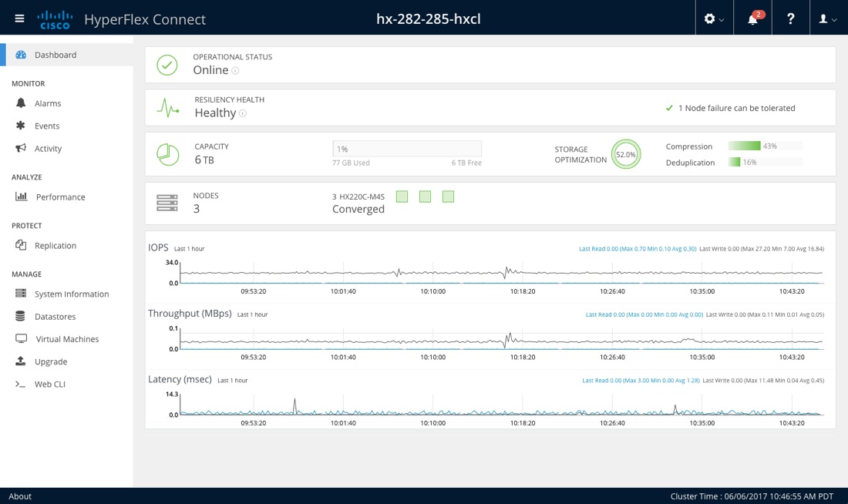Click the capacity usage bar showing 1%
848x504 pixels.
coord(407,149)
